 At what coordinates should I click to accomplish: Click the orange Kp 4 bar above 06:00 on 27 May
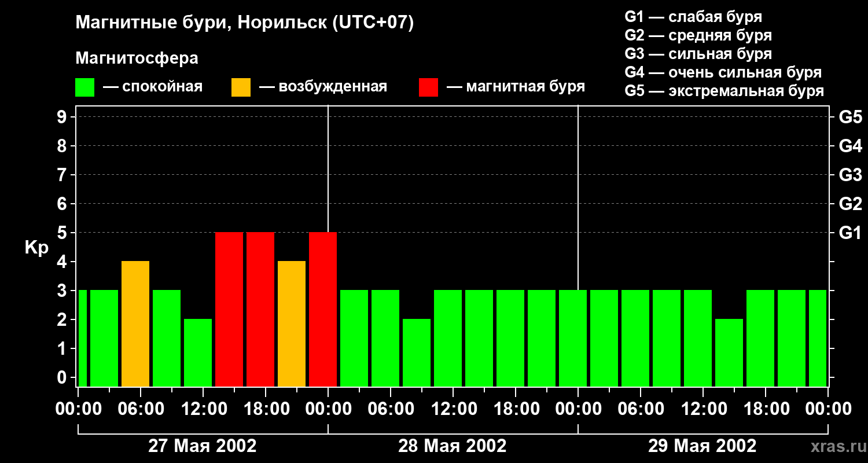pyautogui.click(x=135, y=324)
